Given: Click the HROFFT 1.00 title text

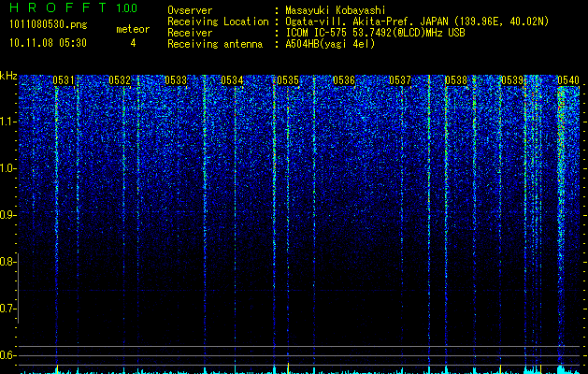Looking at the screenshot, I should tap(74, 7).
